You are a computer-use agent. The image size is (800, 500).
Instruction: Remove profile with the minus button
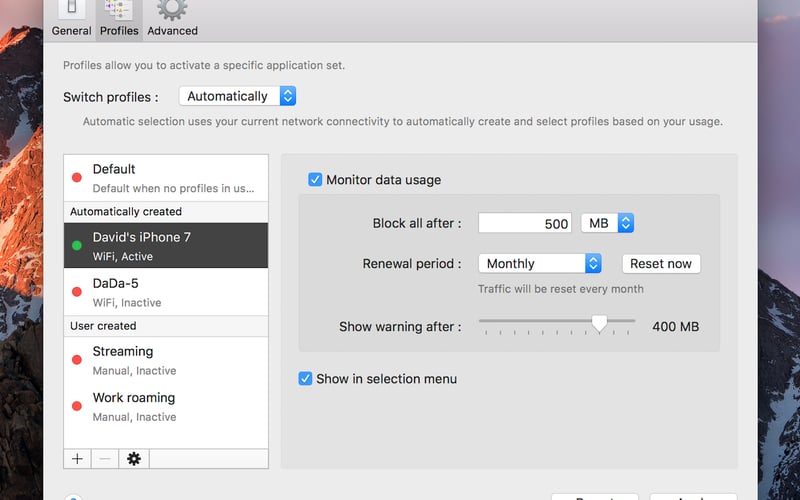point(105,459)
